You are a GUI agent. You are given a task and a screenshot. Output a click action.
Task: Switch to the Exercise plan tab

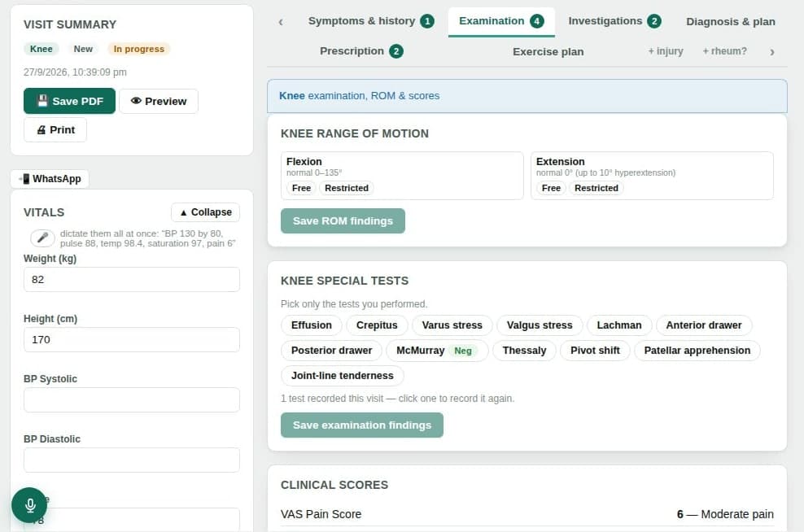548,52
